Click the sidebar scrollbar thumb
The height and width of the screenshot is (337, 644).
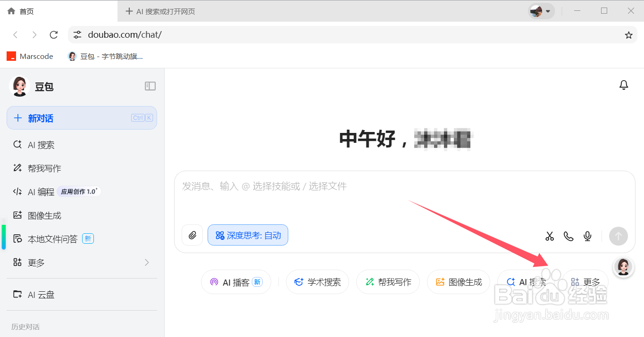4,237
